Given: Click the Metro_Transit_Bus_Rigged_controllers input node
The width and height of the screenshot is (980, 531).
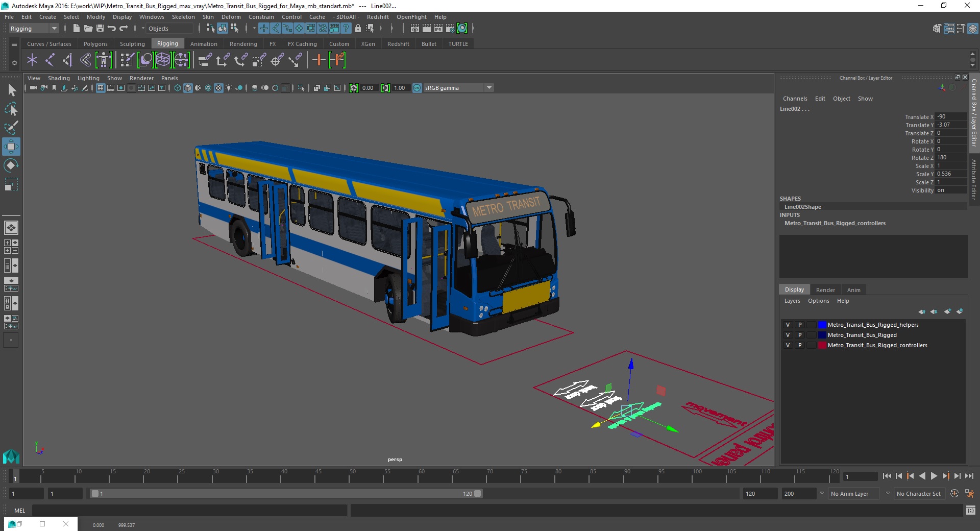Looking at the screenshot, I should [835, 223].
